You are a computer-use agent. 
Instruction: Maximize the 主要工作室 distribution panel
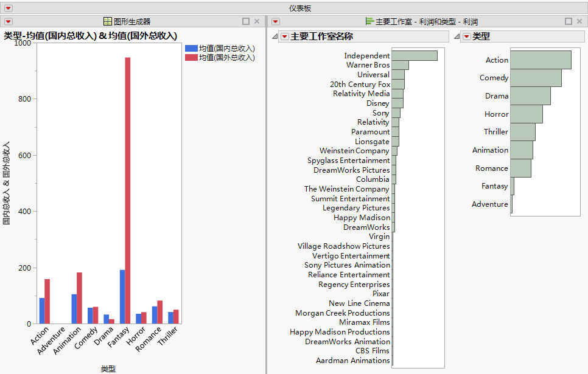[569, 21]
